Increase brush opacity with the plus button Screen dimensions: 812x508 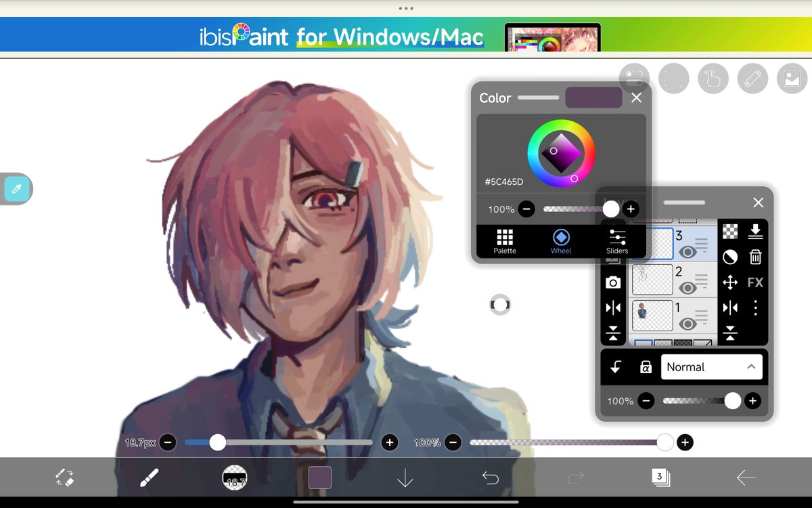coord(685,443)
